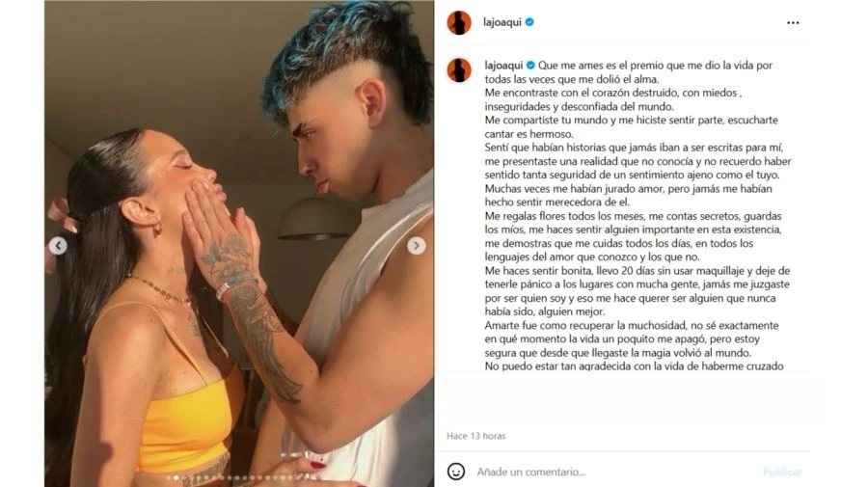The height and width of the screenshot is (487, 868).
Task: Open the 'Hace 13 horas' timestamp link
Action: pyautogui.click(x=476, y=436)
